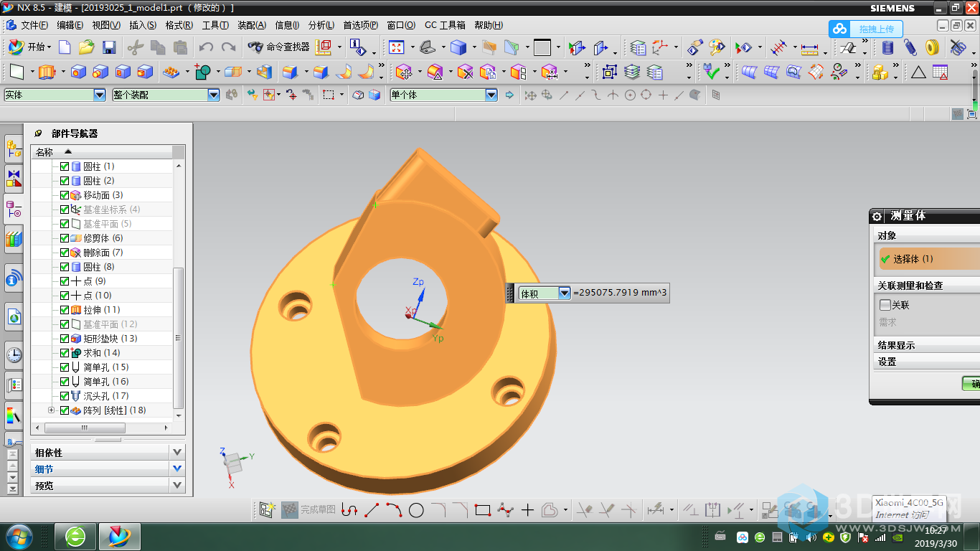Select the sketch Arc tool

(x=393, y=510)
